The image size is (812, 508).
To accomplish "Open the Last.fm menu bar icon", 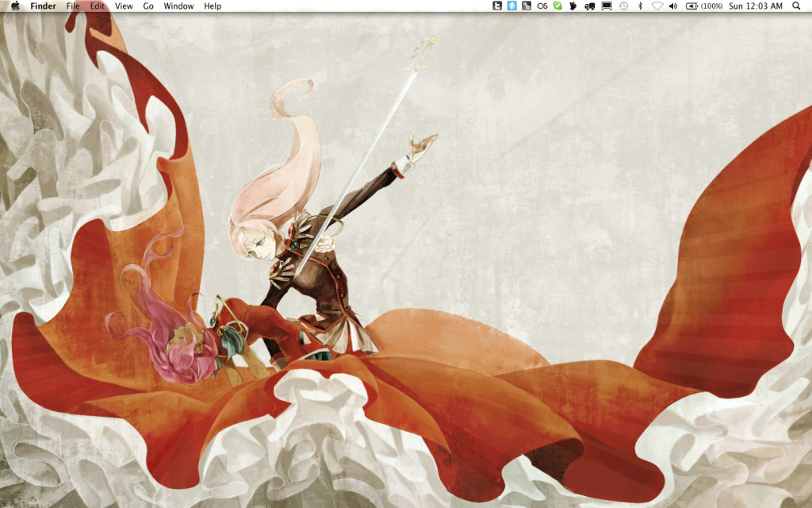I will pyautogui.click(x=542, y=6).
